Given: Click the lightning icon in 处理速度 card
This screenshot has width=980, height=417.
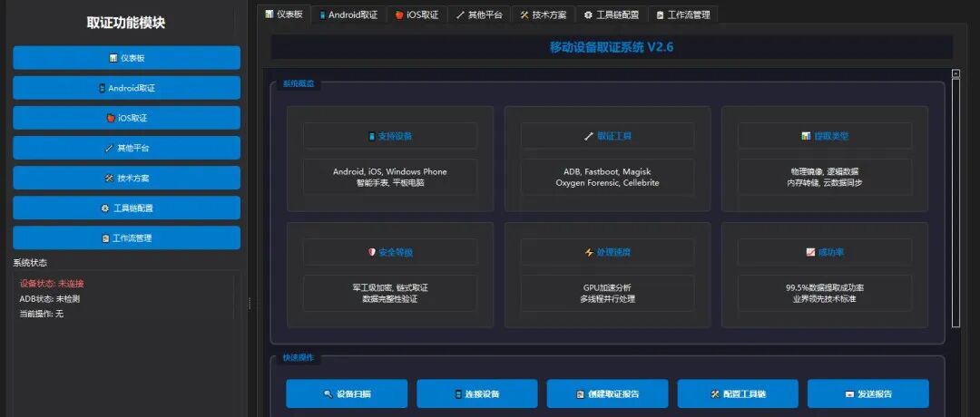Looking at the screenshot, I should tap(589, 252).
